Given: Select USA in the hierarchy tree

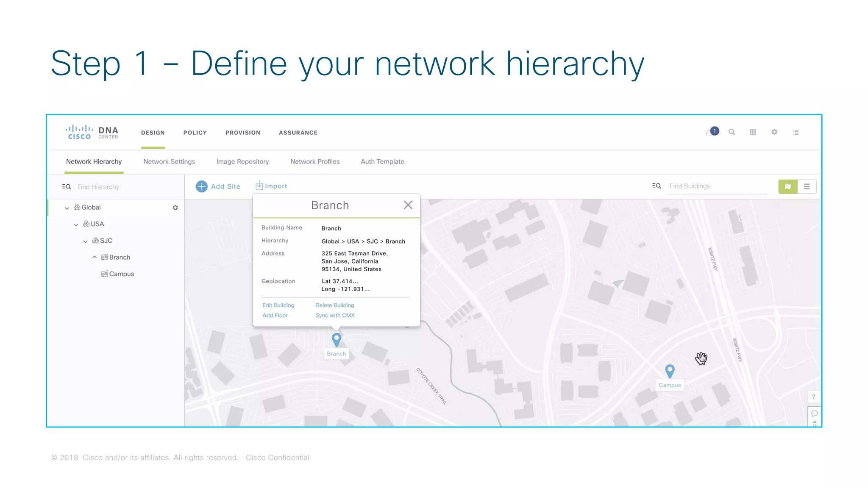Looking at the screenshot, I should (97, 224).
